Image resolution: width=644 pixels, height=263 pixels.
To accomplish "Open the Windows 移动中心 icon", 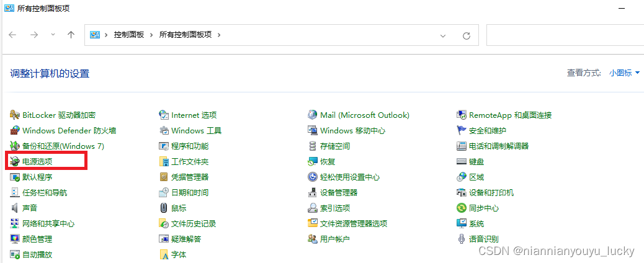I will pyautogui.click(x=313, y=131).
